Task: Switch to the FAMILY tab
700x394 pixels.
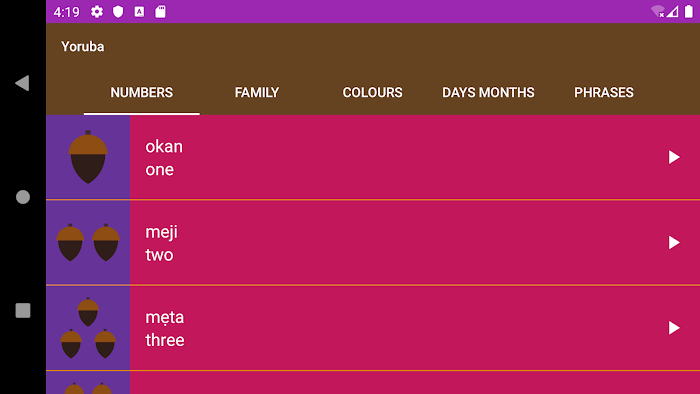Action: coord(257,92)
